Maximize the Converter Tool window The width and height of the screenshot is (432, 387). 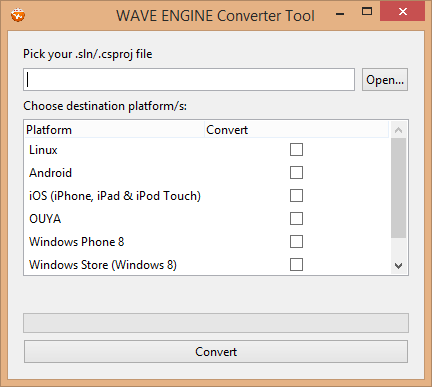click(x=367, y=12)
